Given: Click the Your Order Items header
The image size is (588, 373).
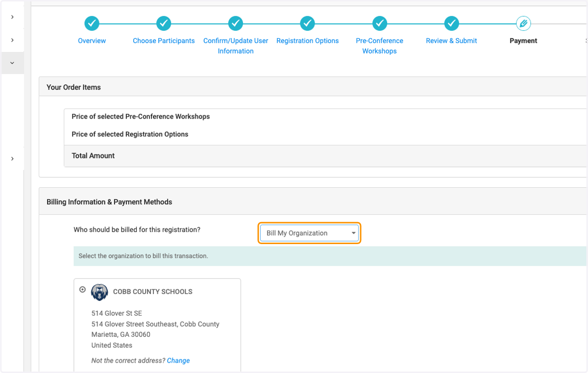Looking at the screenshot, I should (x=313, y=87).
